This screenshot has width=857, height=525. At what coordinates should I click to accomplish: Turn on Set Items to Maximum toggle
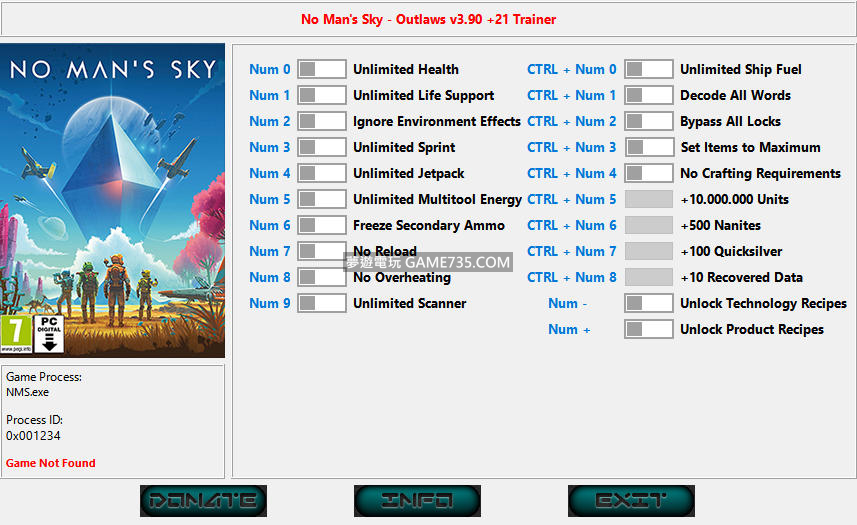[x=649, y=147]
